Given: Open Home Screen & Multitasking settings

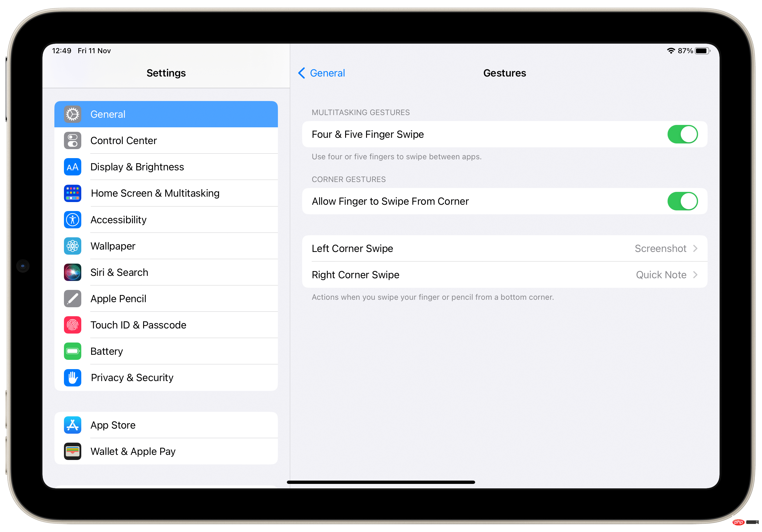Looking at the screenshot, I should 166,193.
